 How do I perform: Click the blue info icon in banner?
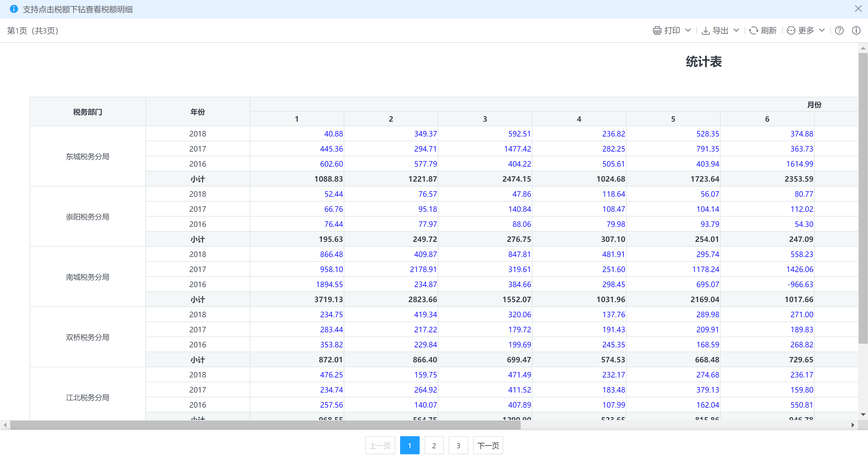point(14,9)
